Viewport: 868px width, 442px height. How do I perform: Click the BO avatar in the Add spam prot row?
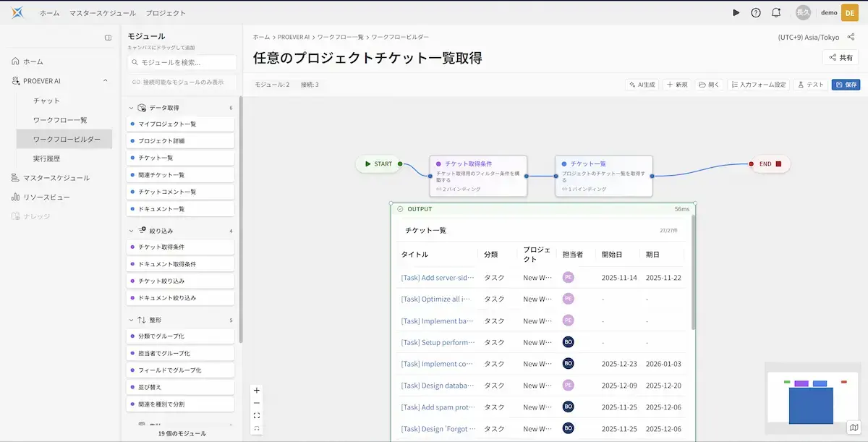coord(569,407)
